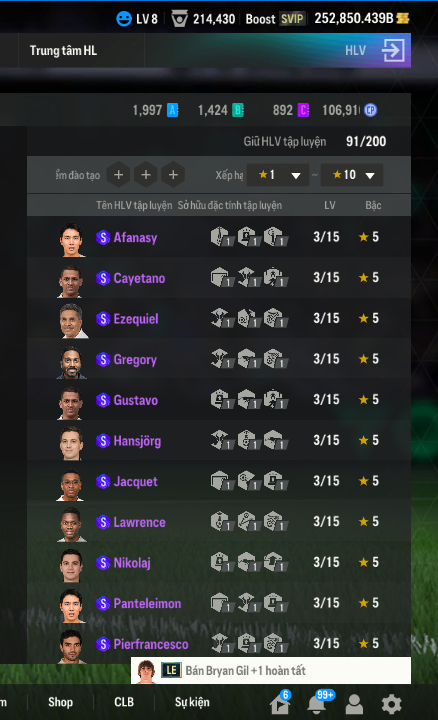
Task: Click the gold coins currency icon
Action: pyautogui.click(x=403, y=18)
